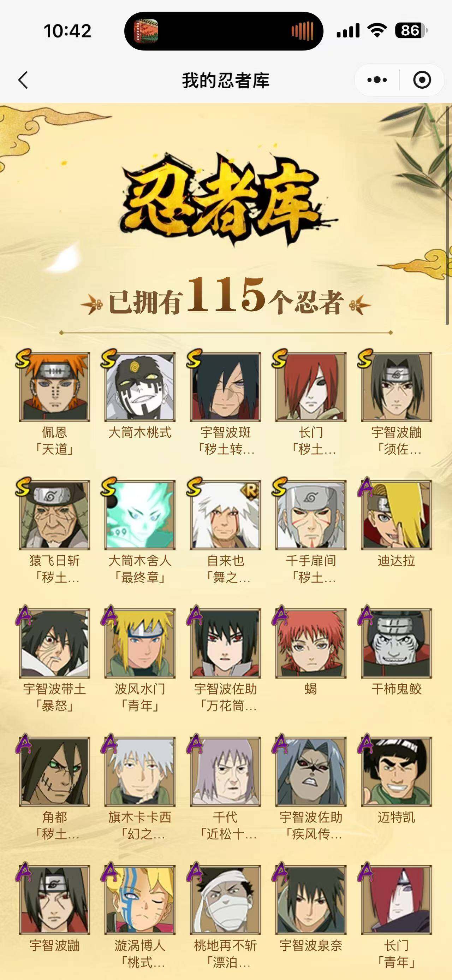Screen dimensions: 452x980
Task: Select 佩恩「天道」ninja portrait
Action: coord(54,386)
